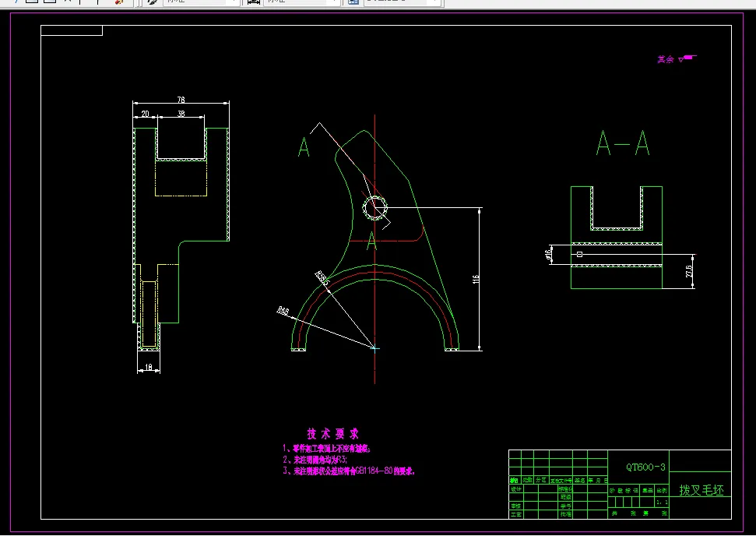The image size is (756, 536).
Task: Select the overall width dimension 76
Action: tap(181, 100)
